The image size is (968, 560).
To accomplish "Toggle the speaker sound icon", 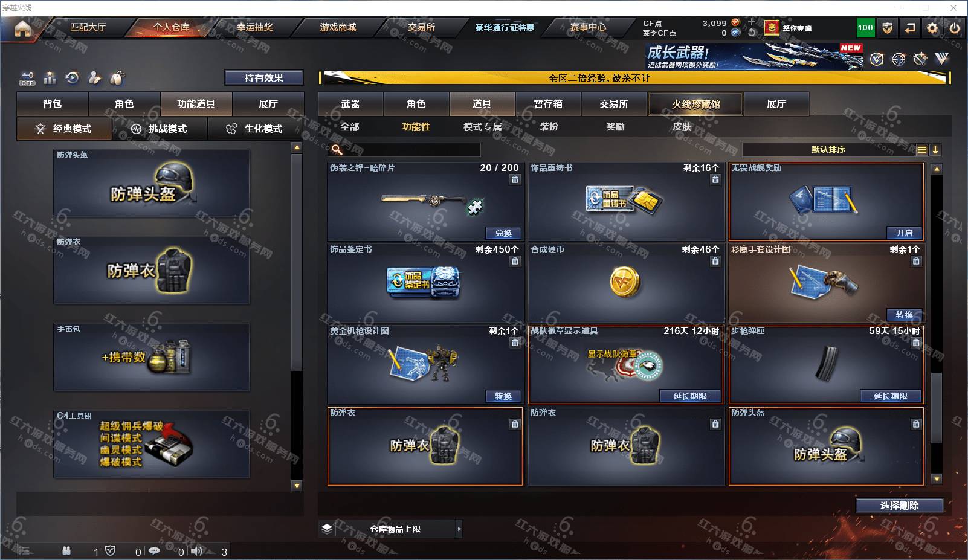I will click(197, 551).
